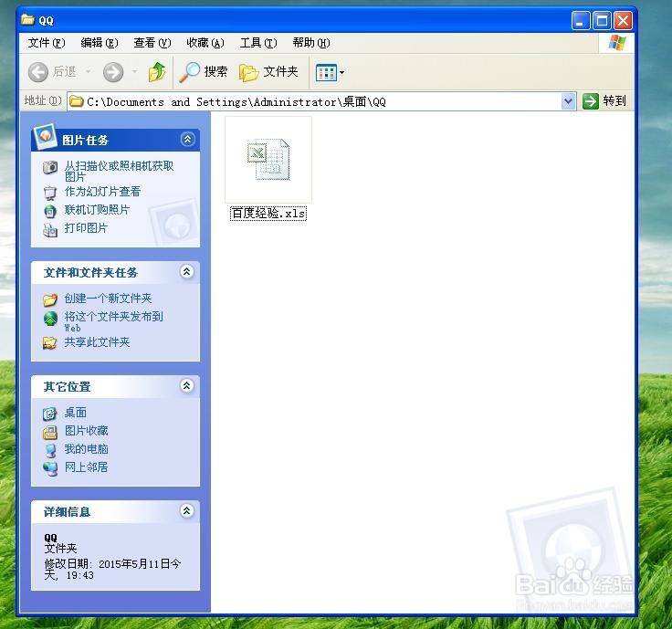Open the forward history dropdown arrow

tap(134, 71)
